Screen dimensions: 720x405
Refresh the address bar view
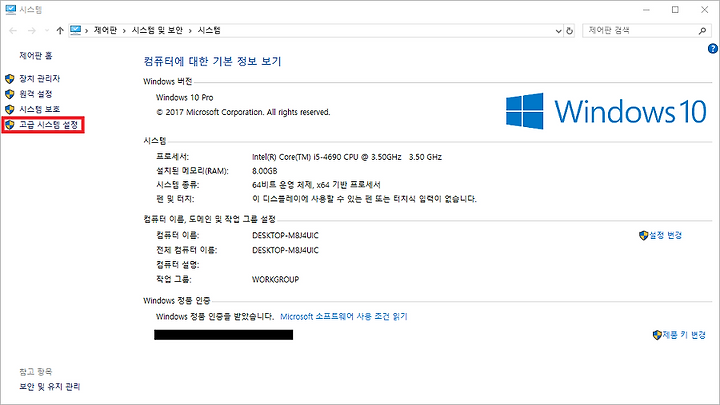(x=570, y=31)
